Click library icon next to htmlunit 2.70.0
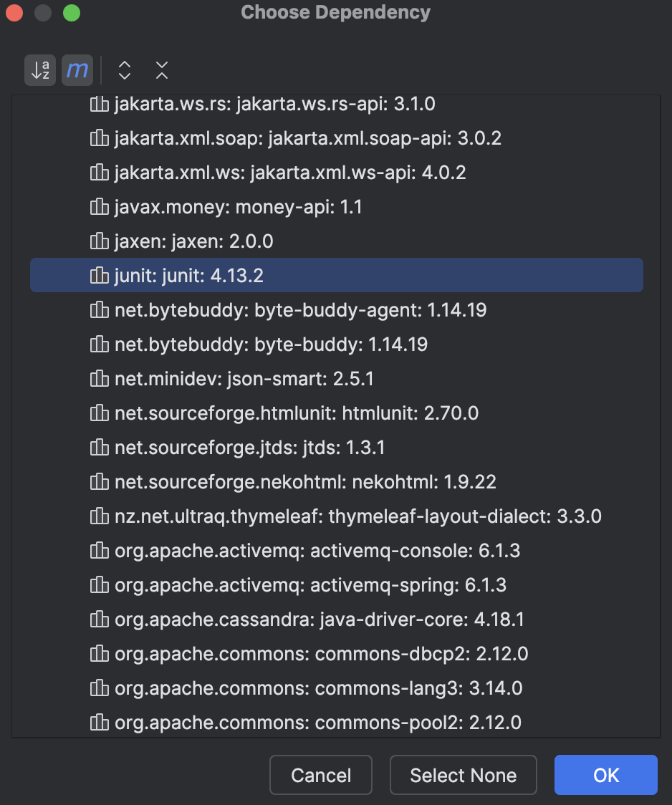 coord(100,413)
